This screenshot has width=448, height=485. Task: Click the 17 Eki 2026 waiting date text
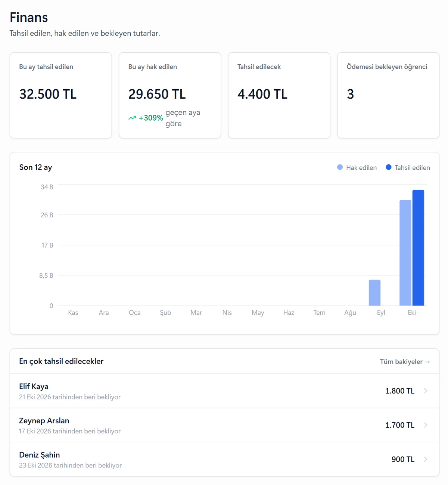[x=70, y=431]
